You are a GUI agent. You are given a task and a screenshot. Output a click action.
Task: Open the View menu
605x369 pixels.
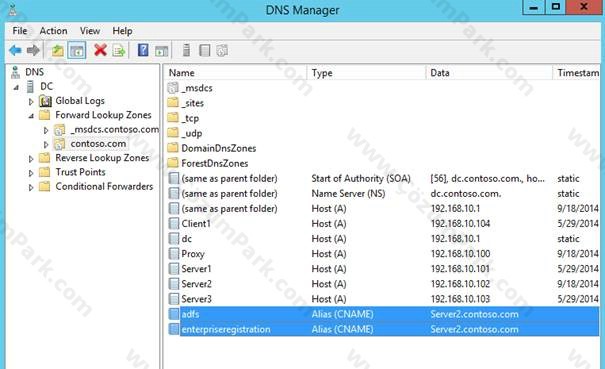click(90, 31)
